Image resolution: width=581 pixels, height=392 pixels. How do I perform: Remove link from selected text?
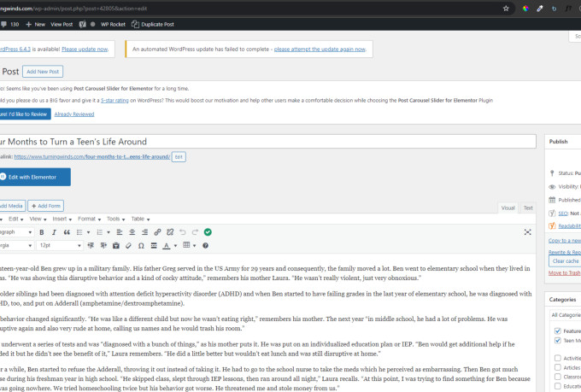170,232
